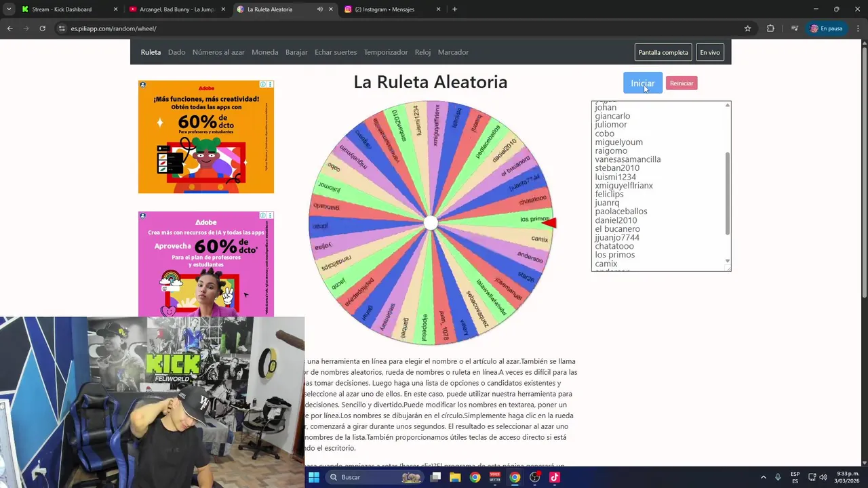Open ad options on the pink Adobe ad
Image resolution: width=868 pixels, height=488 pixels.
tap(270, 216)
